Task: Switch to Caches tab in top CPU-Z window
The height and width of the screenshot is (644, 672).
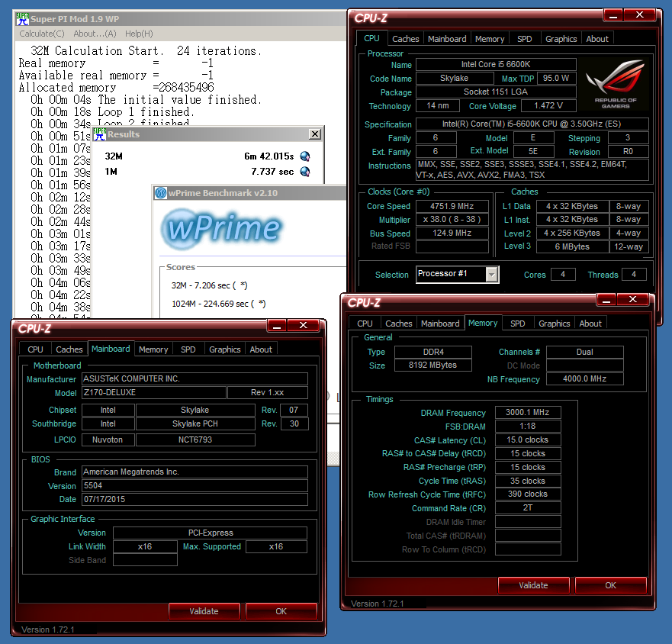Action: pyautogui.click(x=406, y=39)
